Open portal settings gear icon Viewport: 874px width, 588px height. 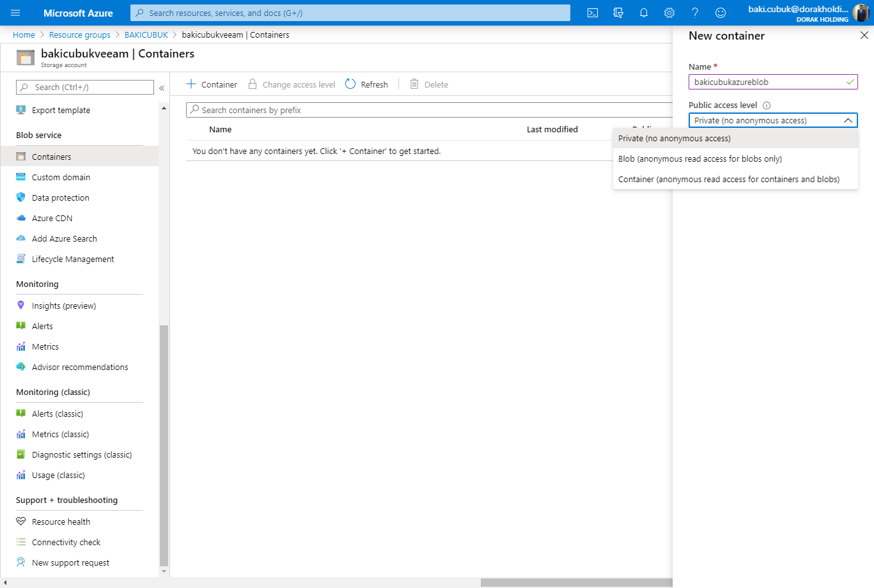tap(669, 13)
